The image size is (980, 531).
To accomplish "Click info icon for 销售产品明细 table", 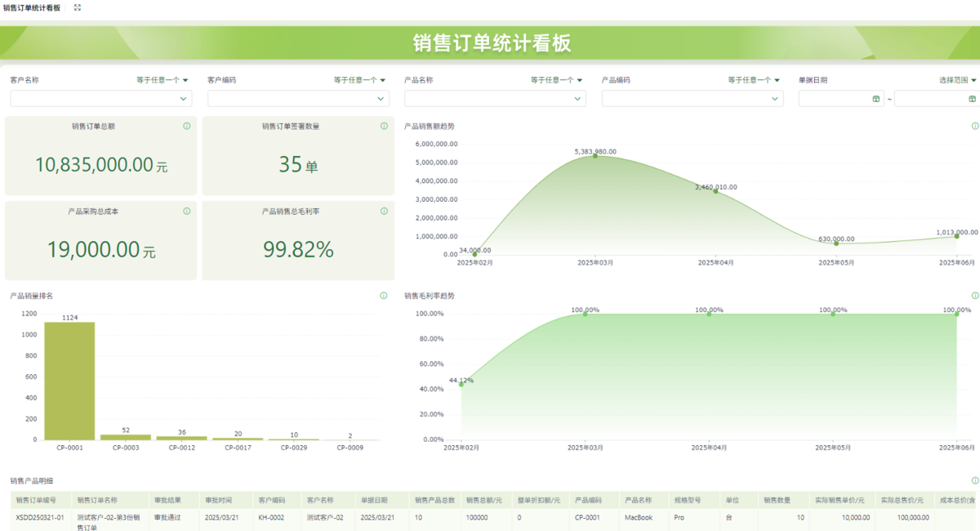I will 974,481.
